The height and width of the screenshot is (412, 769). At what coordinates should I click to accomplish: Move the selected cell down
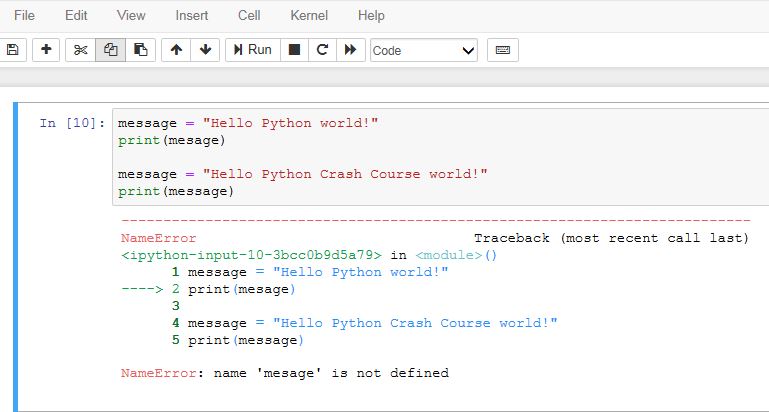click(x=205, y=50)
